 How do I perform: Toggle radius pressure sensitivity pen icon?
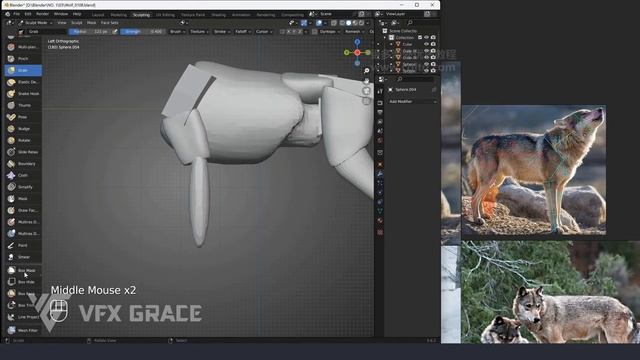tap(115, 31)
